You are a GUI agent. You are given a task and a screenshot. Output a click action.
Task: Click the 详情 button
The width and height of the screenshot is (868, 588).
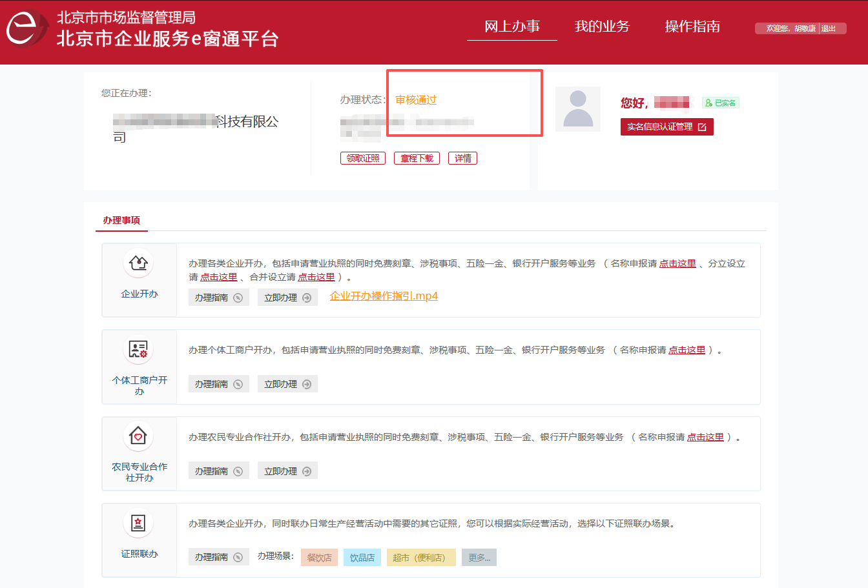tap(462, 158)
